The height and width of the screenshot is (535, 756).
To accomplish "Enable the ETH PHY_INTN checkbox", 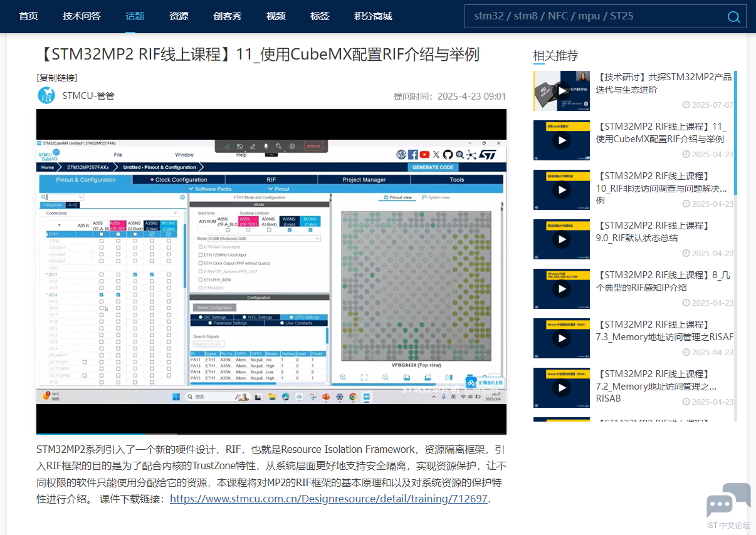I will pos(201,280).
